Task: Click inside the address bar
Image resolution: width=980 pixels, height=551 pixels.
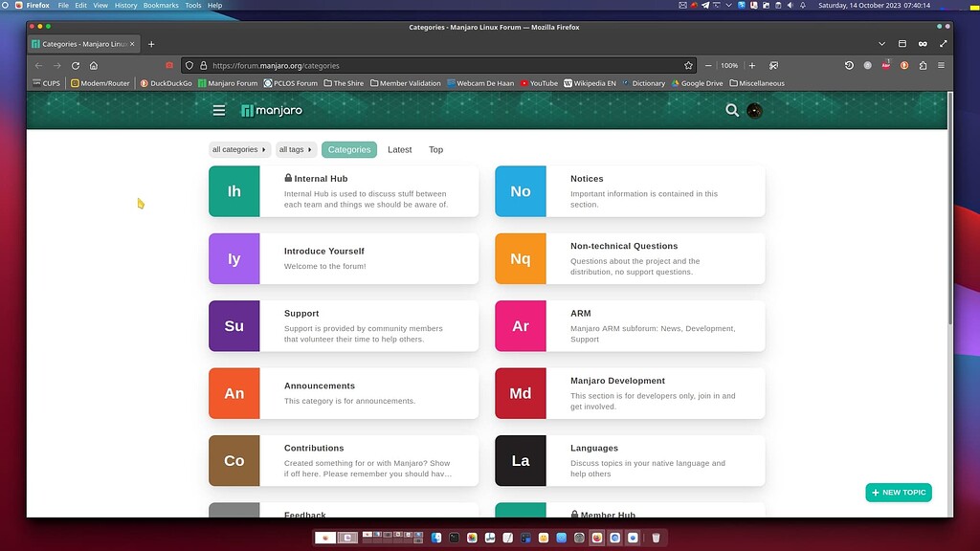Action: pos(383,65)
